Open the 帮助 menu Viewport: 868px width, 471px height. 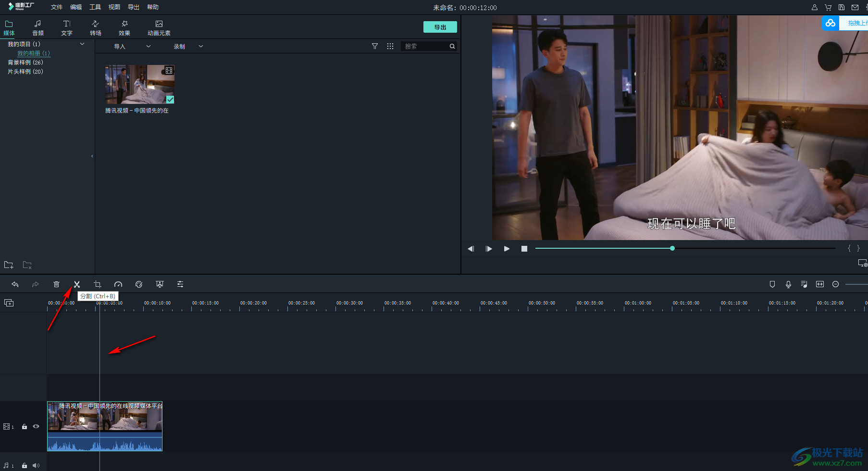tap(153, 7)
